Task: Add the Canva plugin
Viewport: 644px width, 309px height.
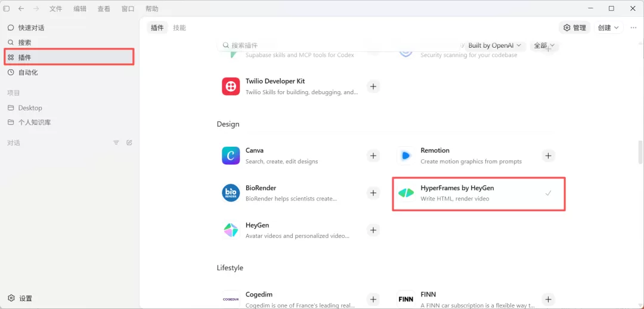Action: 373,156
